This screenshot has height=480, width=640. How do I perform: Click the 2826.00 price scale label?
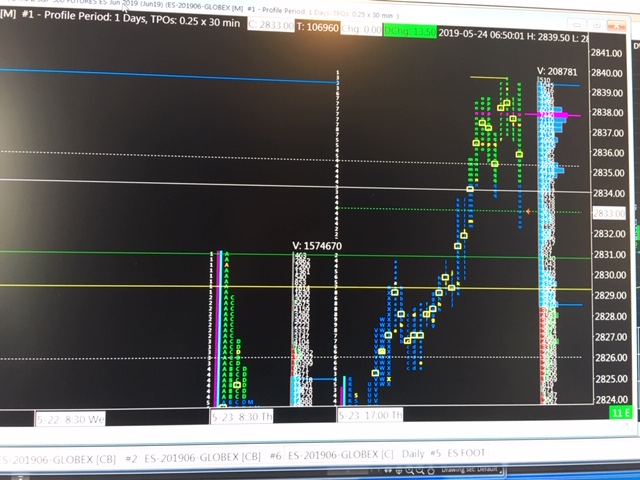coord(611,358)
